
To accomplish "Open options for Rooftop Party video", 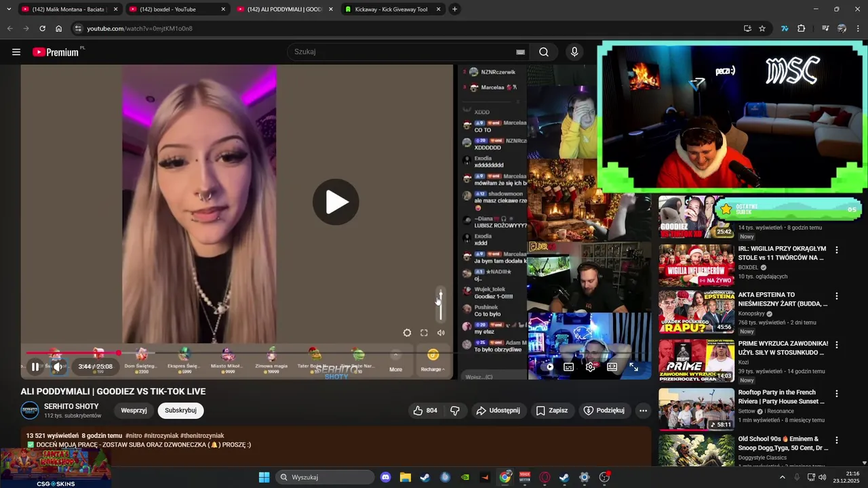I will pos(837,393).
